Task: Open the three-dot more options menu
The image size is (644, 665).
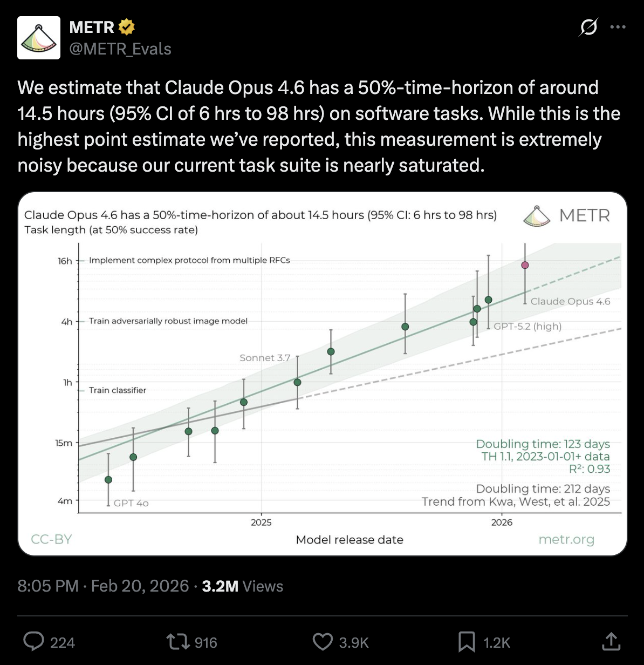Action: (x=618, y=27)
